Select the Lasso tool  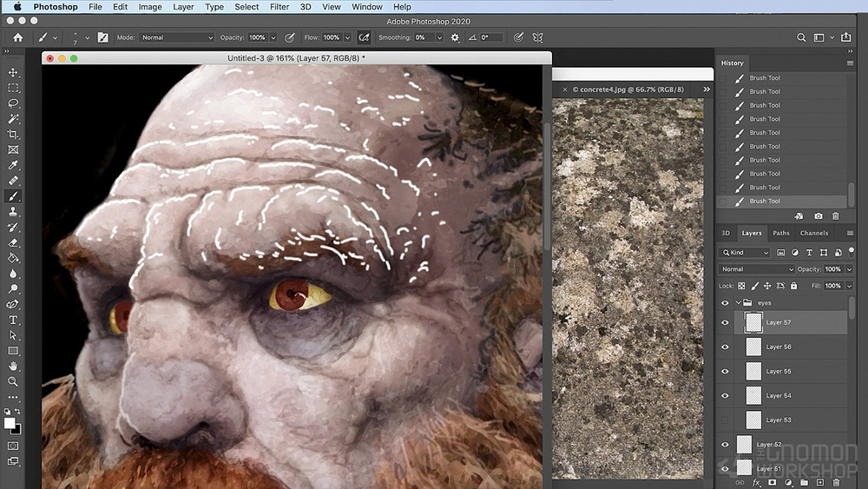click(x=13, y=103)
